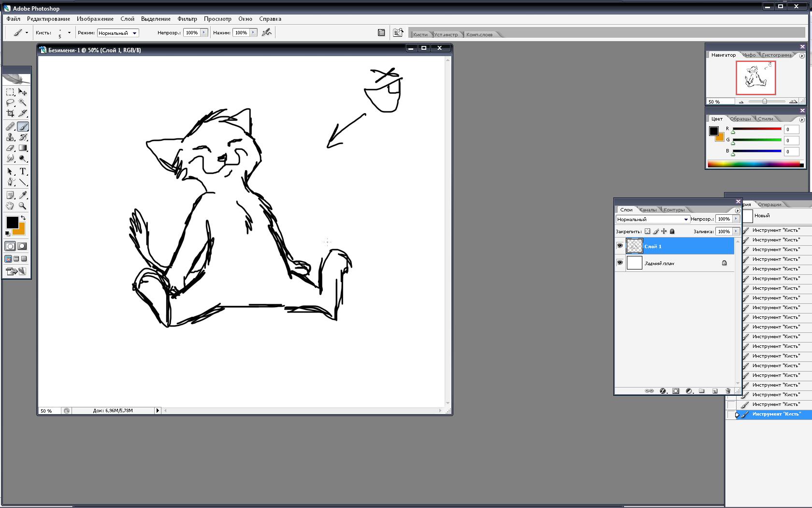
Task: Expand the Кисть brush preset picker
Action: [69, 33]
